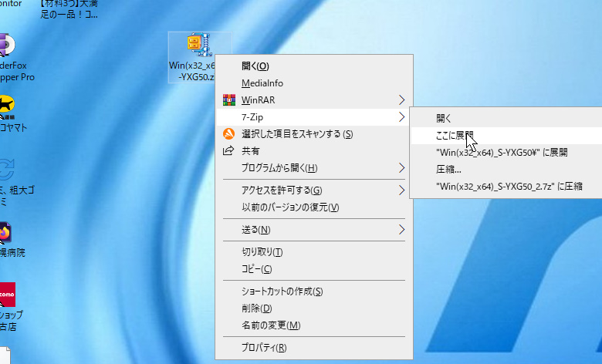This screenshot has height=364, width=602.
Task: Click the WinRAR books icon in context menu
Action: click(228, 100)
